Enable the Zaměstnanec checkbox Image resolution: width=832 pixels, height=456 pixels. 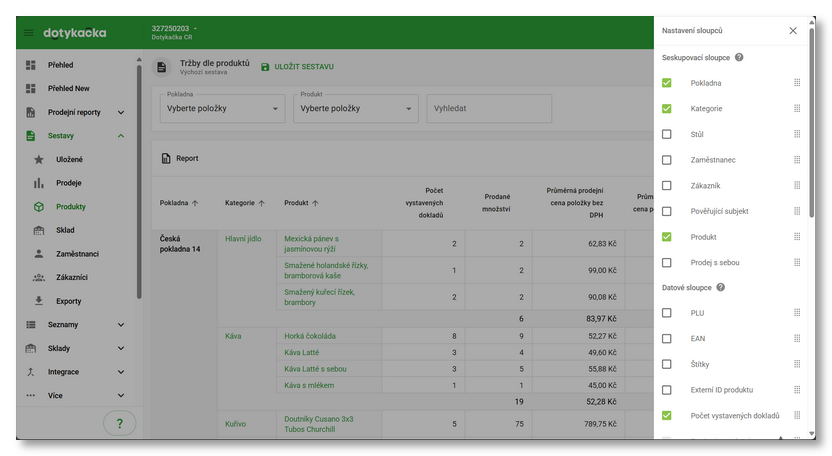pyautogui.click(x=667, y=160)
